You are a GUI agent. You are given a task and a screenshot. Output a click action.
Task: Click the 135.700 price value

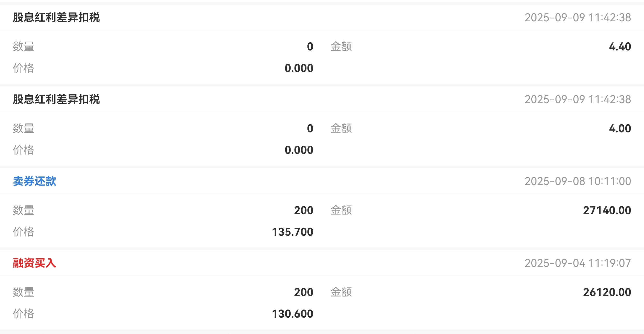(292, 232)
